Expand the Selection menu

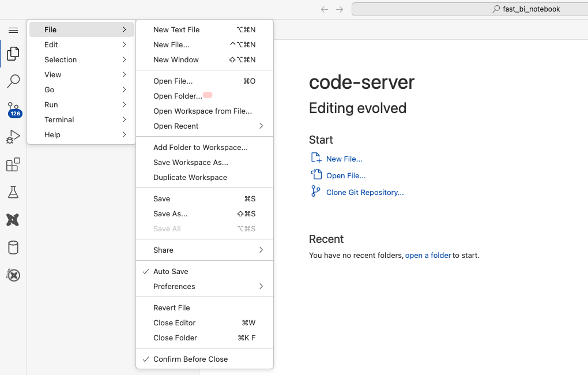point(81,59)
